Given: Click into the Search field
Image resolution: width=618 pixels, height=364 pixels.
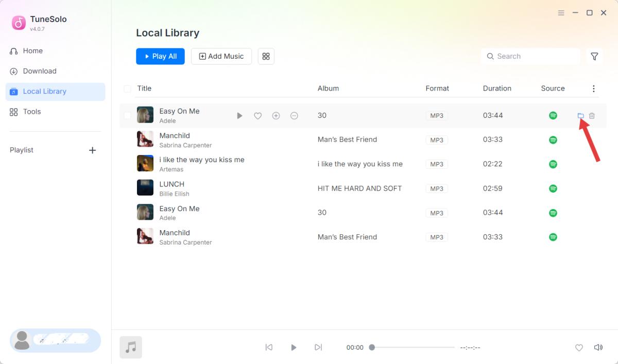Looking at the screenshot, I should tap(530, 57).
